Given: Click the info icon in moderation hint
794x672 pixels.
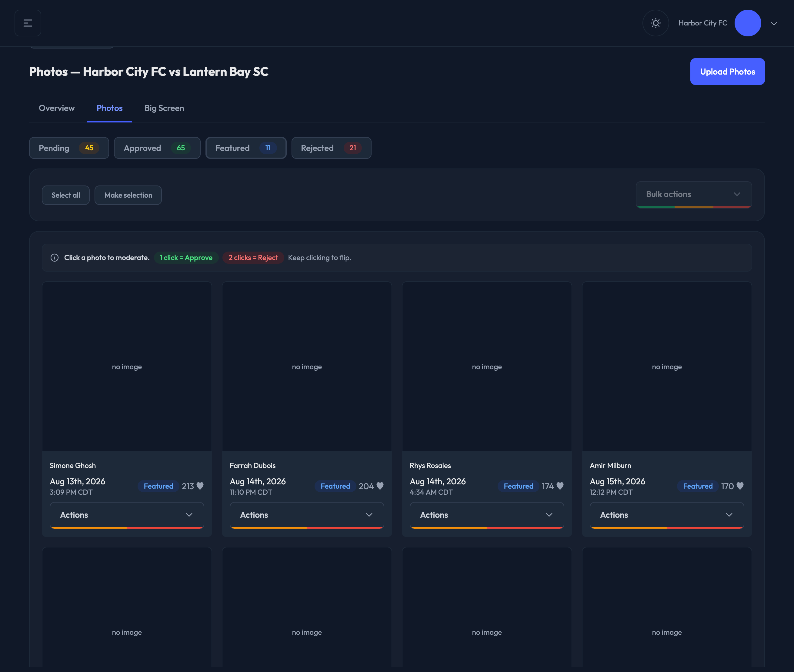Looking at the screenshot, I should coord(55,258).
